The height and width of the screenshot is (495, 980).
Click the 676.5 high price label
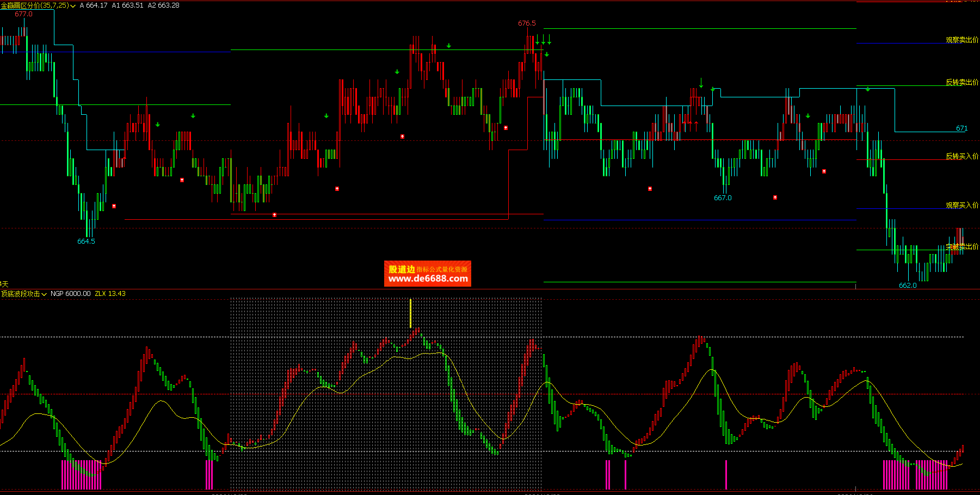527,23
